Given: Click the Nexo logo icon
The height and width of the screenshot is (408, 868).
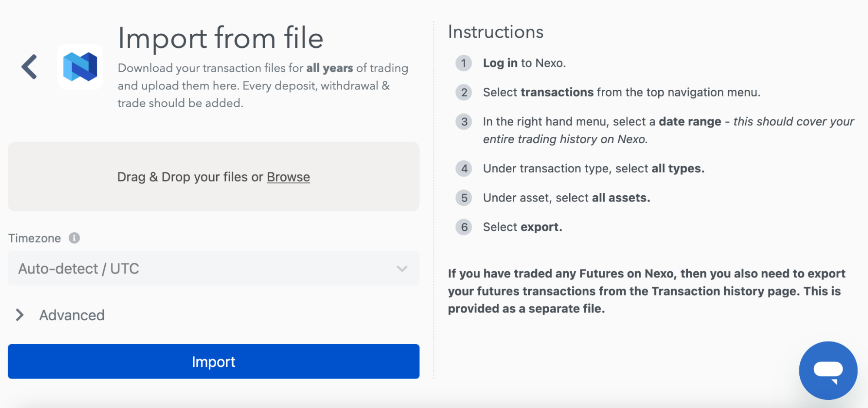Looking at the screenshot, I should (80, 67).
